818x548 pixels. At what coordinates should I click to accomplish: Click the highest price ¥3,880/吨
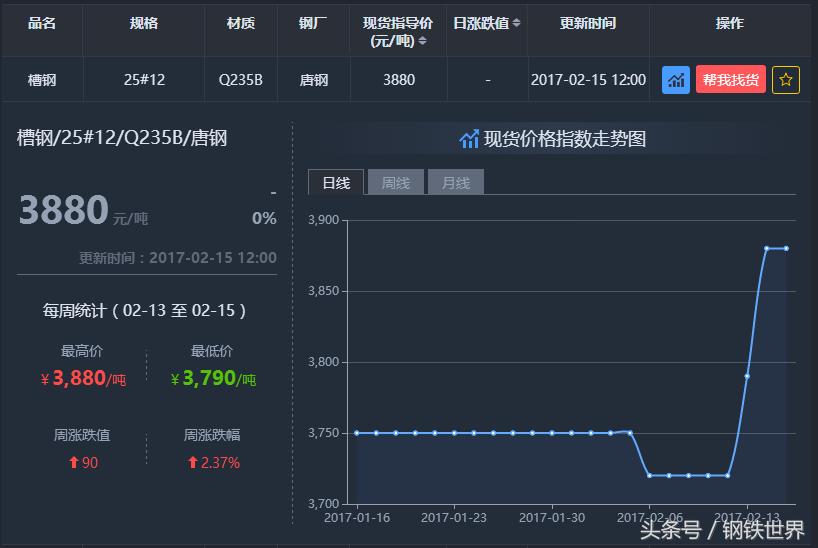click(x=83, y=378)
